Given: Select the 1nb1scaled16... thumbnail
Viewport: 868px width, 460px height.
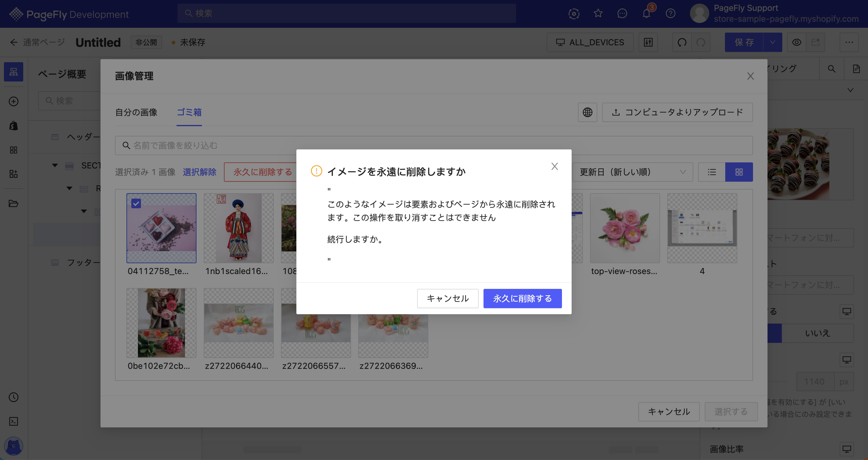Looking at the screenshot, I should pyautogui.click(x=238, y=228).
